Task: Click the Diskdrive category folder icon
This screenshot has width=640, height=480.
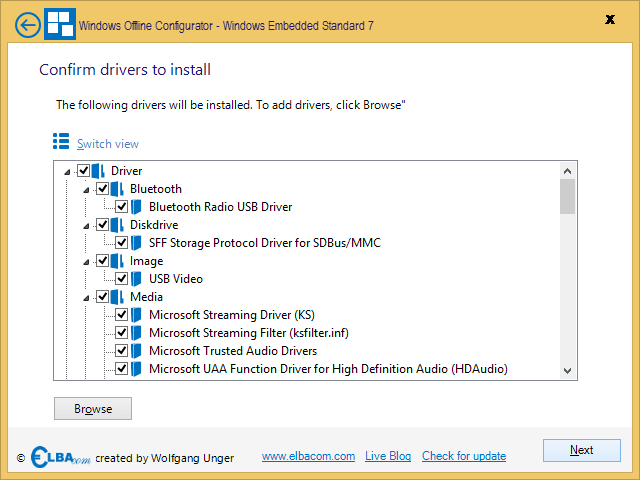Action: [x=117, y=224]
